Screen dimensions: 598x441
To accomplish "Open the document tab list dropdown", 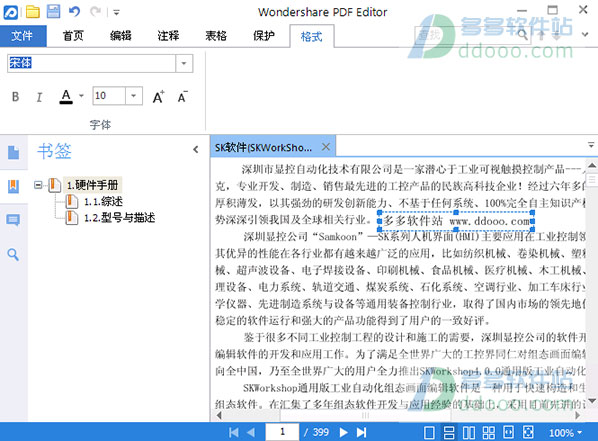I will (591, 145).
